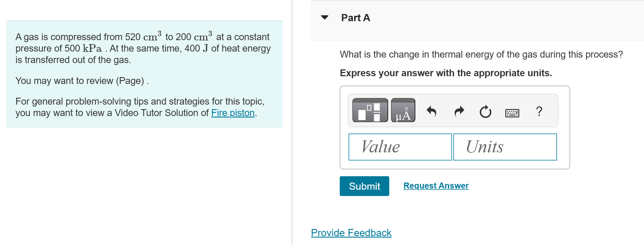The image size is (644, 245).
Task: Undo the last answer edit
Action: (431, 111)
